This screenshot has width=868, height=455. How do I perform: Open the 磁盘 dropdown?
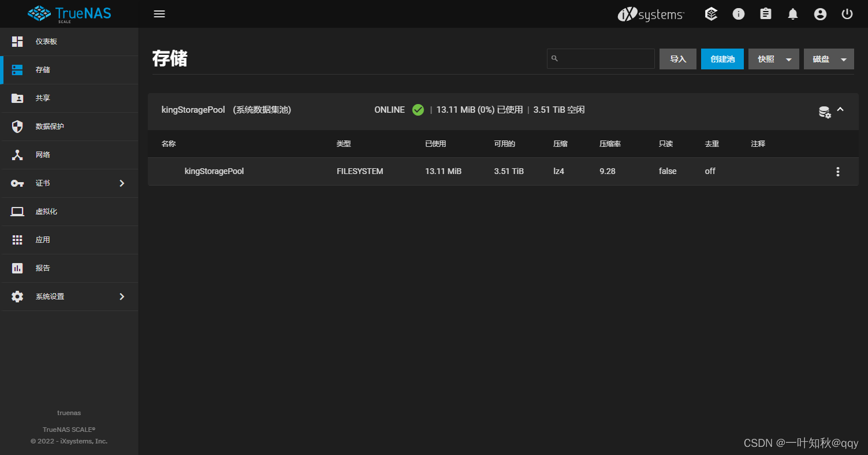click(x=829, y=59)
